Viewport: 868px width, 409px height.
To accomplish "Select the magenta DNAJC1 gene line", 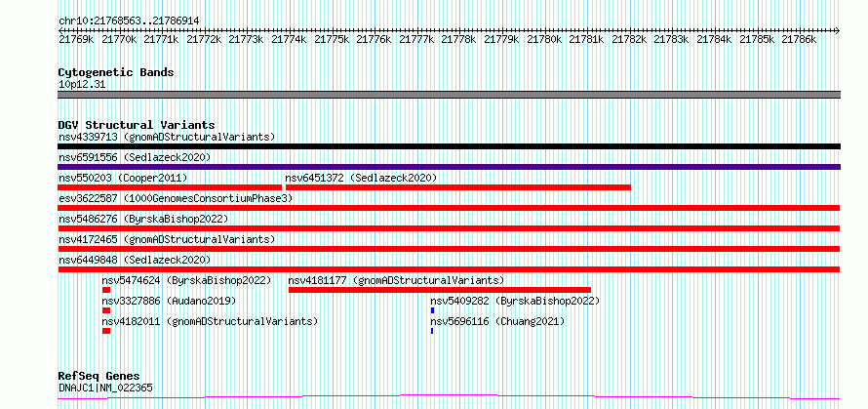I will tap(449, 397).
